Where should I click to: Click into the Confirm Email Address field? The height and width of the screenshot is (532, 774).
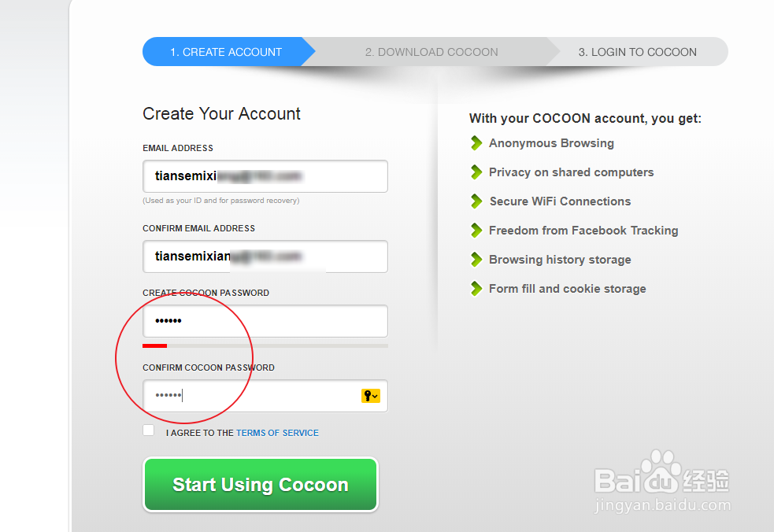(265, 257)
